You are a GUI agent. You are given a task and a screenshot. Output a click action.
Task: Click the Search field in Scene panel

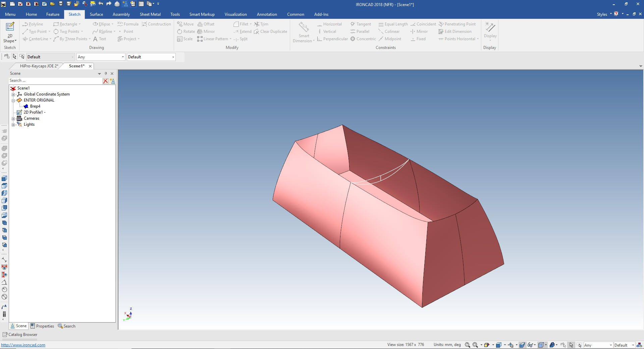click(x=55, y=81)
